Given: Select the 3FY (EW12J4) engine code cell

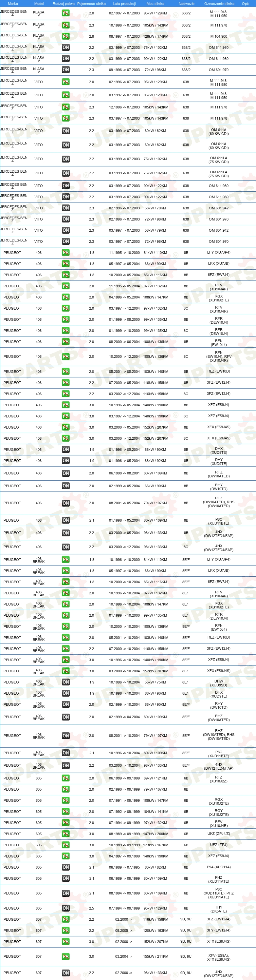Looking at the screenshot, I should point(219,930).
